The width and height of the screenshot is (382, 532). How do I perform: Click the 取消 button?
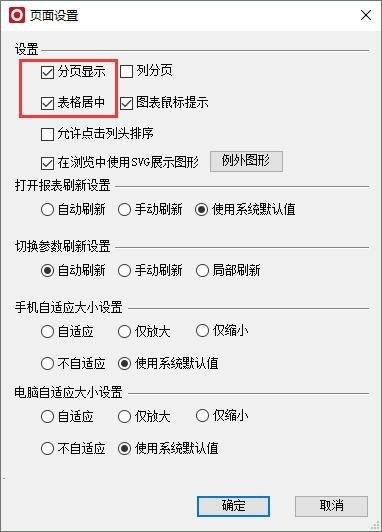[331, 506]
